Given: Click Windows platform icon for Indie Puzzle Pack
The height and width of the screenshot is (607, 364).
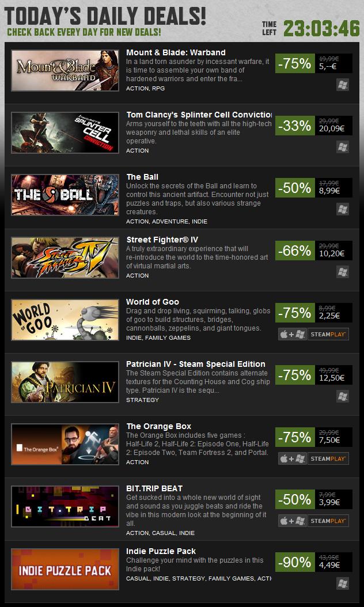Looking at the screenshot, I should coord(343,583).
